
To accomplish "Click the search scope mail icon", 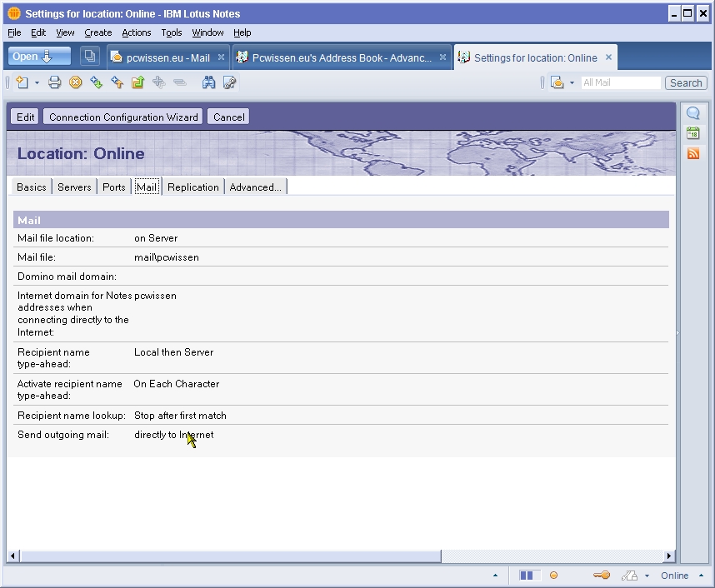I will [x=557, y=82].
